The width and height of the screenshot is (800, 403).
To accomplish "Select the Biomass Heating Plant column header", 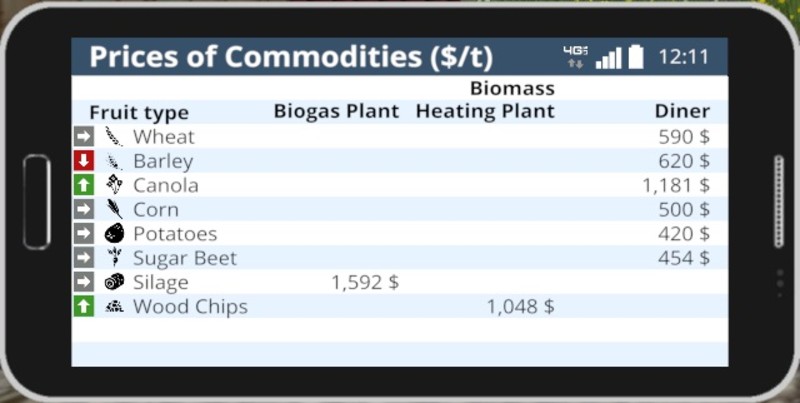I will pyautogui.click(x=485, y=100).
